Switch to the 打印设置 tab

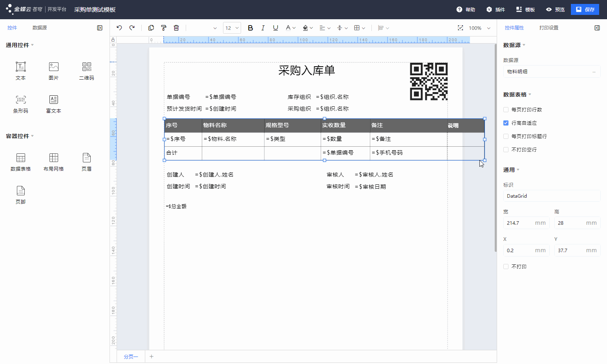[x=549, y=27]
